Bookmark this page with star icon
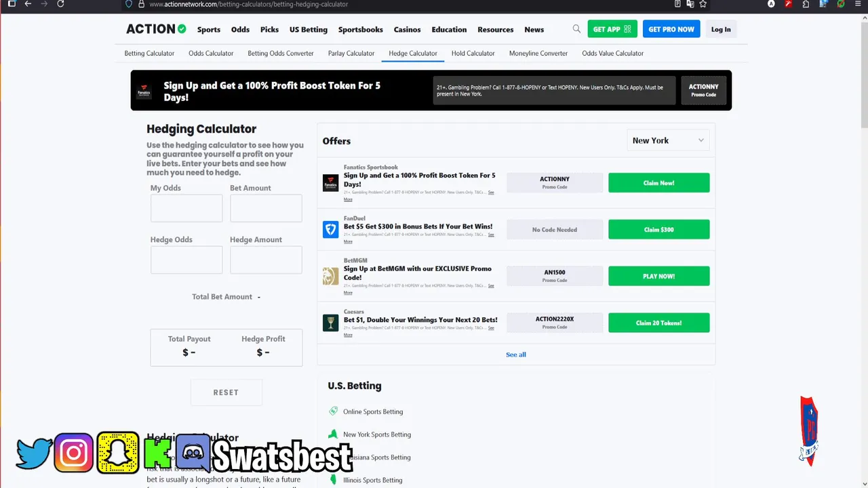Image resolution: width=868 pixels, height=488 pixels. (x=703, y=4)
